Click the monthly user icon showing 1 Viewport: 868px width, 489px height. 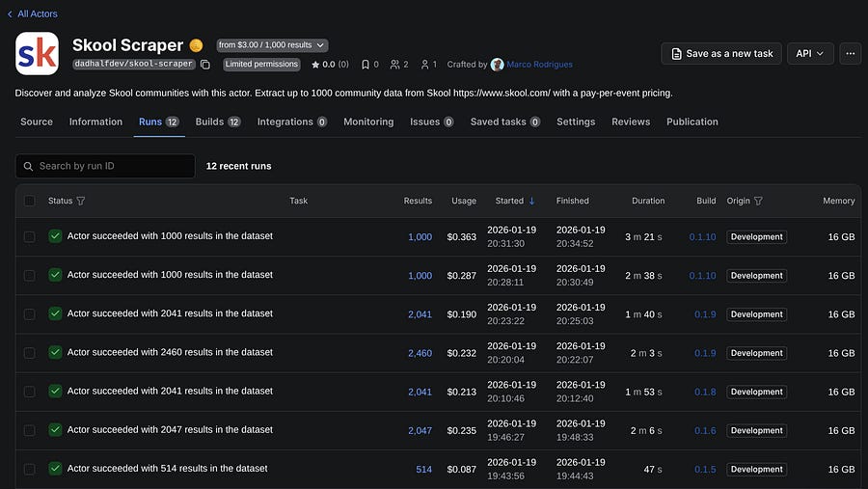pyautogui.click(x=424, y=65)
